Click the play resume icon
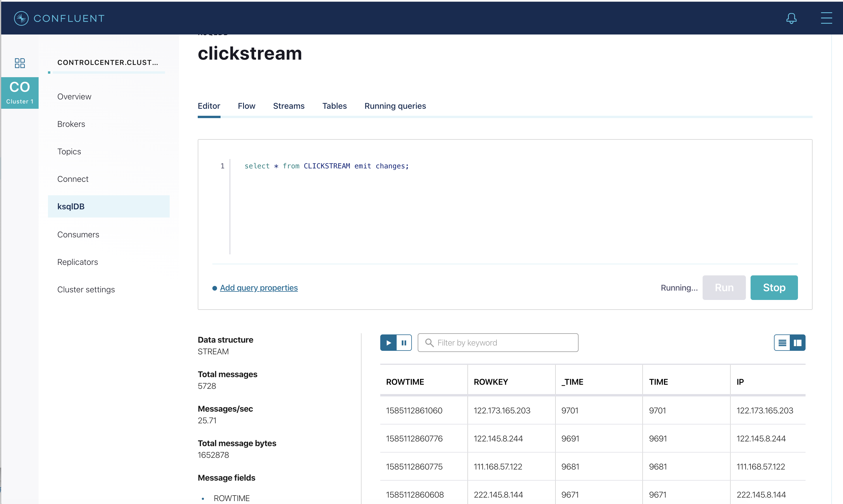The height and width of the screenshot is (504, 843). click(388, 343)
